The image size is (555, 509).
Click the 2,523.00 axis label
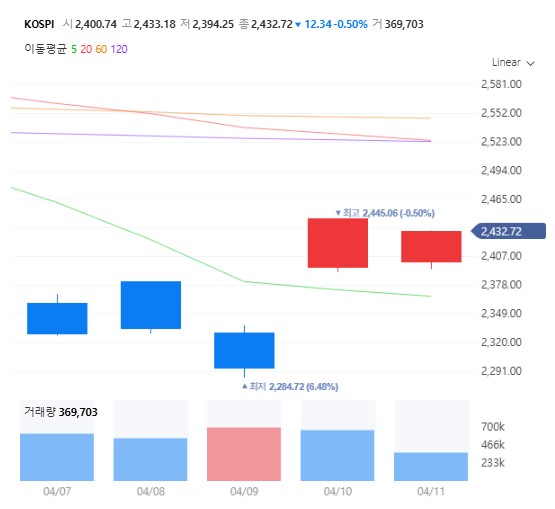(x=501, y=142)
